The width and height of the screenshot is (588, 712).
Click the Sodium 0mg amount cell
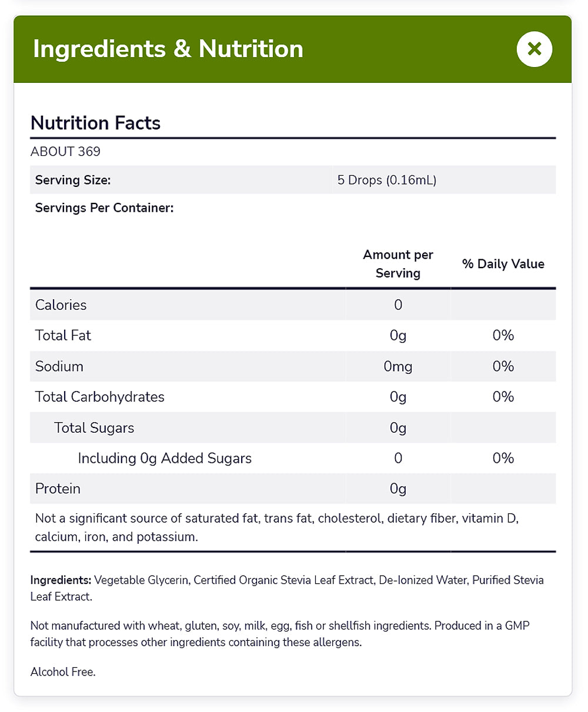click(397, 366)
